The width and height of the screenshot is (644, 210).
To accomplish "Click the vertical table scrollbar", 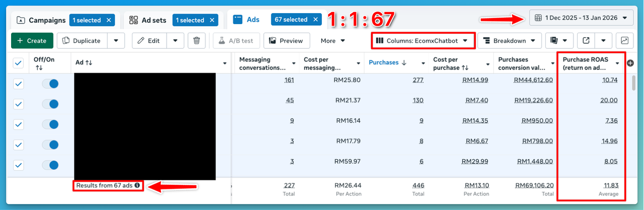I will (633, 83).
